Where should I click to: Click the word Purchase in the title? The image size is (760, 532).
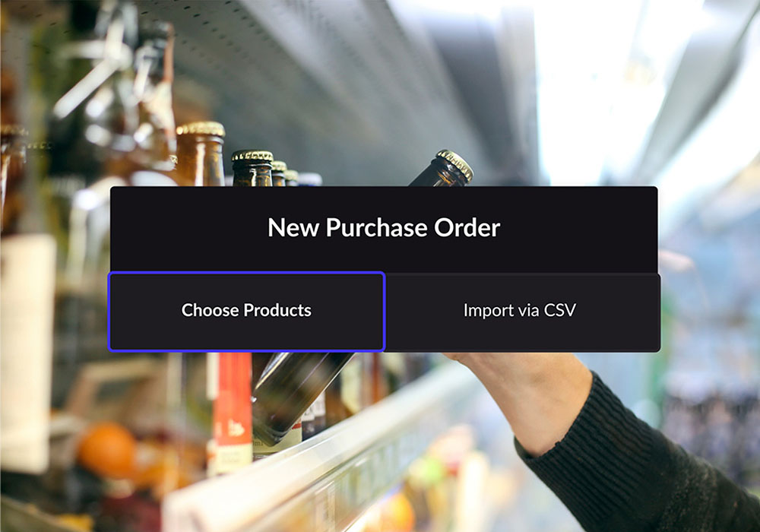pos(377,228)
